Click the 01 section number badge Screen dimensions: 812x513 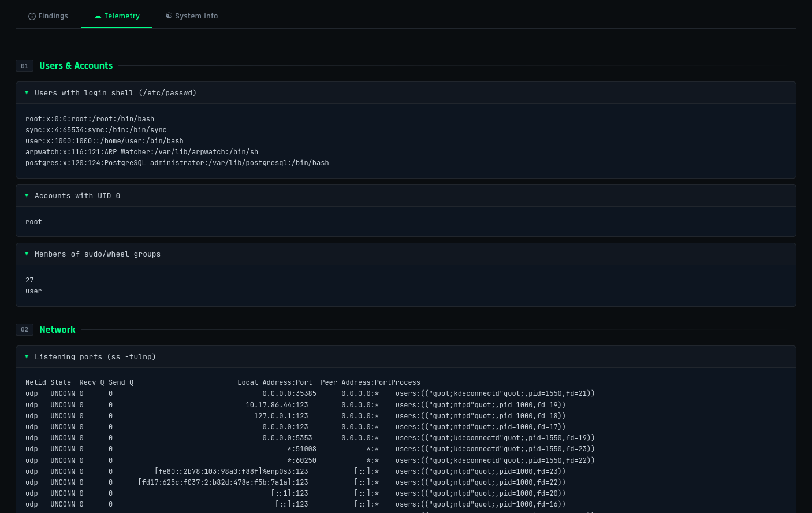(x=24, y=66)
